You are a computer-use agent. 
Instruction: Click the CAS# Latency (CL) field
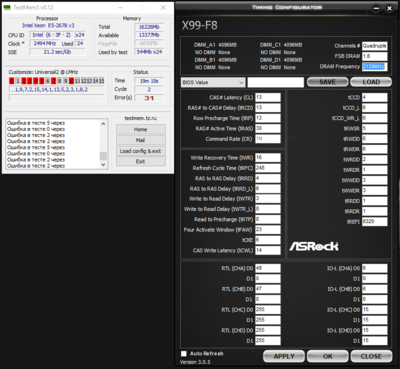coord(268,97)
